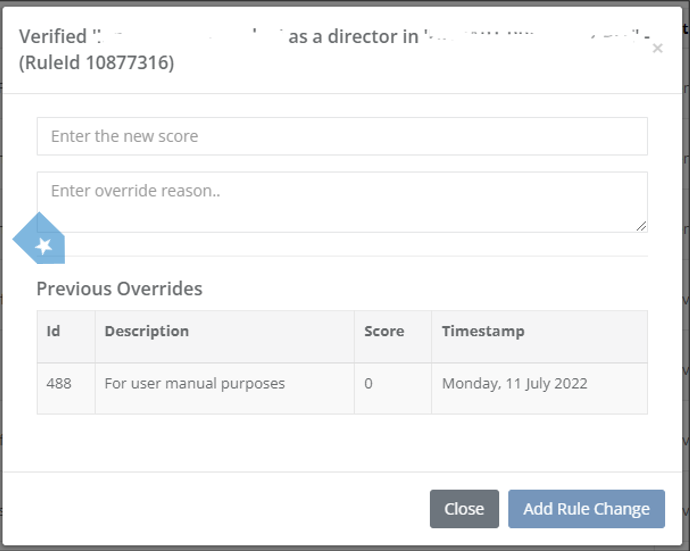The image size is (690, 551).
Task: Select override Id 488 cell
Action: pos(59,383)
